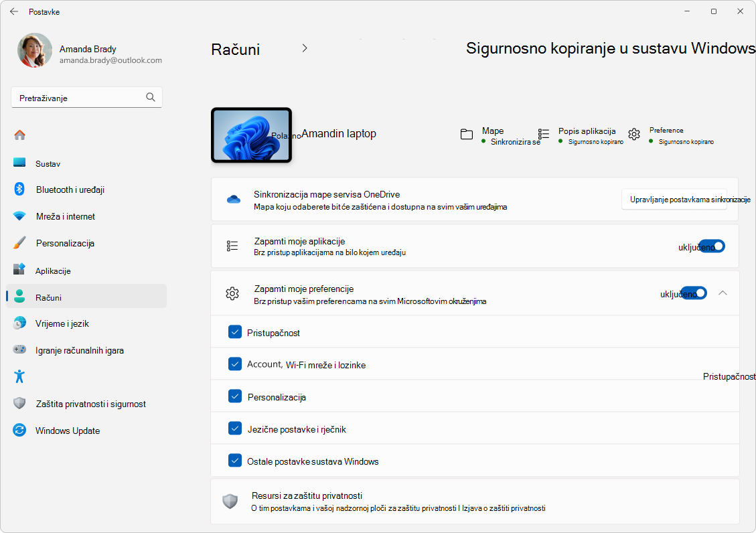756x533 pixels.
Task: Click the Mape folder icon
Action: [467, 135]
